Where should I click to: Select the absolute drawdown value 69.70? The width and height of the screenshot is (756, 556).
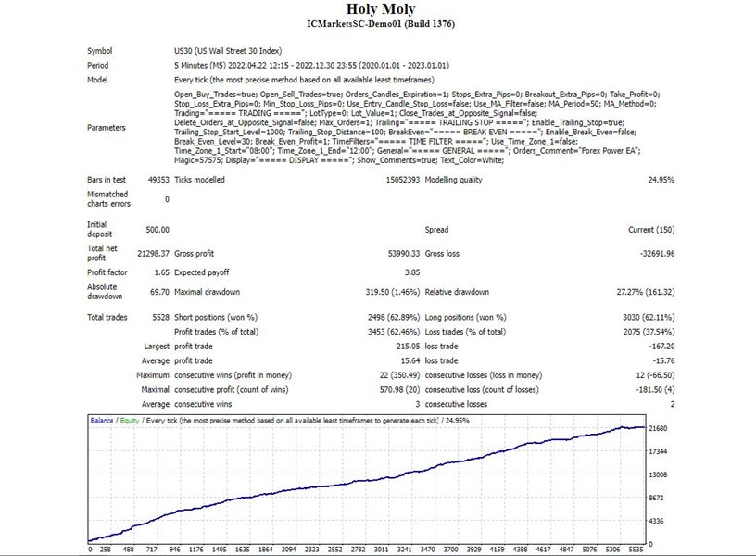coord(159,292)
